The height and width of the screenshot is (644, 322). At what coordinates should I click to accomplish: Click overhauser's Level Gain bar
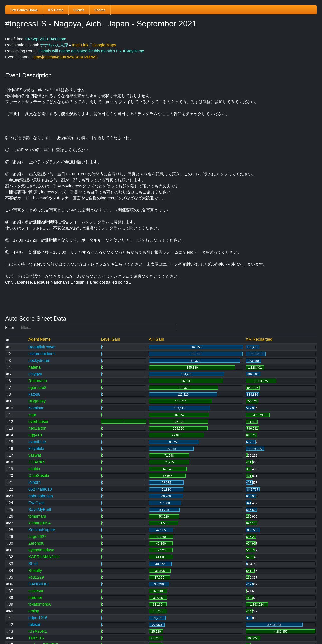tap(123, 422)
